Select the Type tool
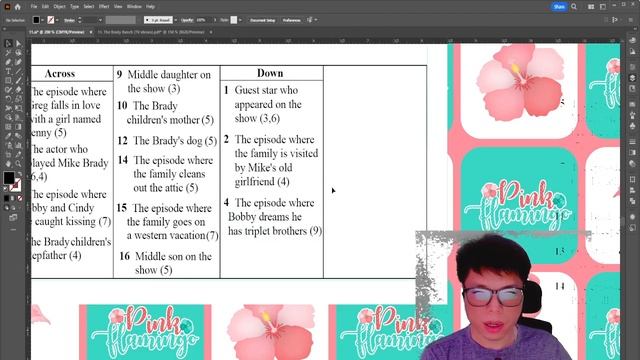Viewport: 640px width, 360px height. pyautogui.click(x=8, y=71)
